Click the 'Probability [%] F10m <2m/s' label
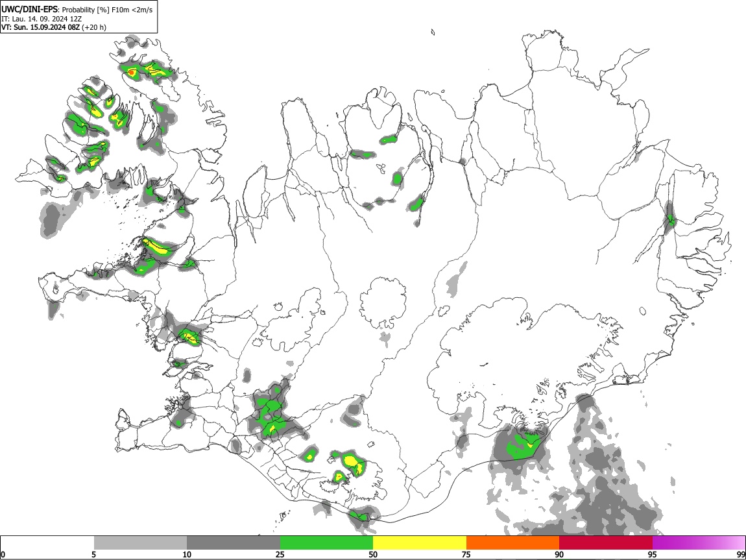This screenshot has height=560, width=746. tap(108, 10)
